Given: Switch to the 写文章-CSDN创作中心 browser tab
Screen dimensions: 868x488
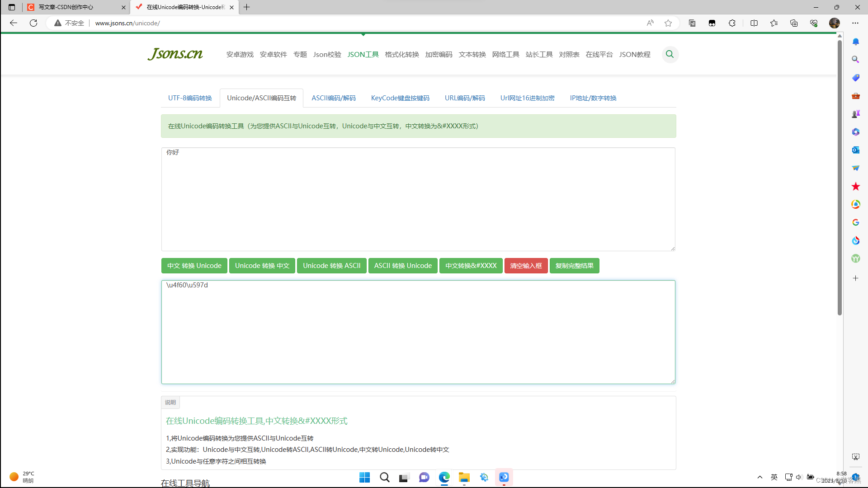Looking at the screenshot, I should pos(72,7).
